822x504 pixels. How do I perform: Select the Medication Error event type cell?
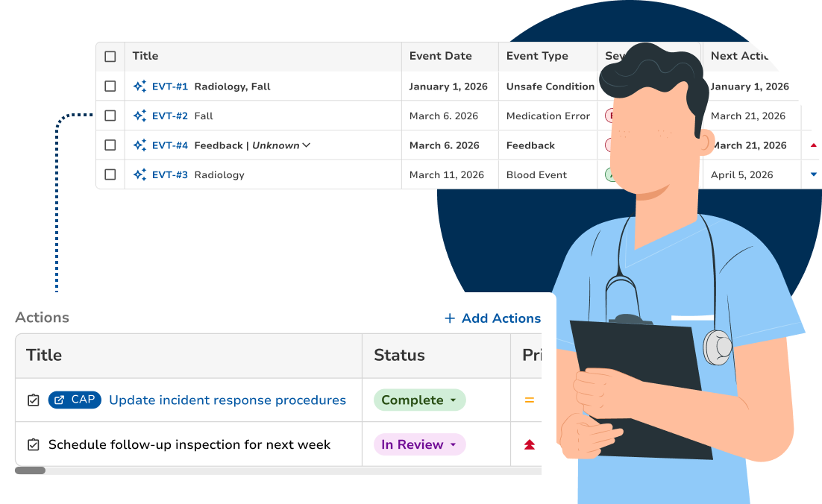point(548,116)
